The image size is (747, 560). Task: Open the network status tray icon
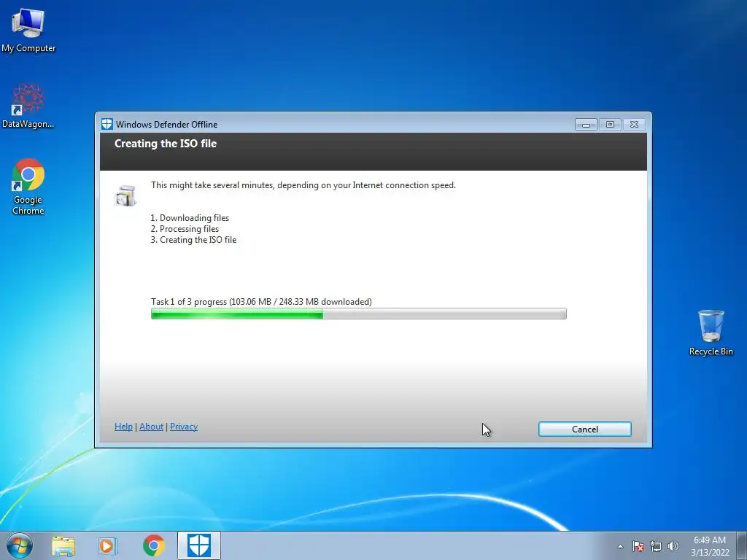656,546
